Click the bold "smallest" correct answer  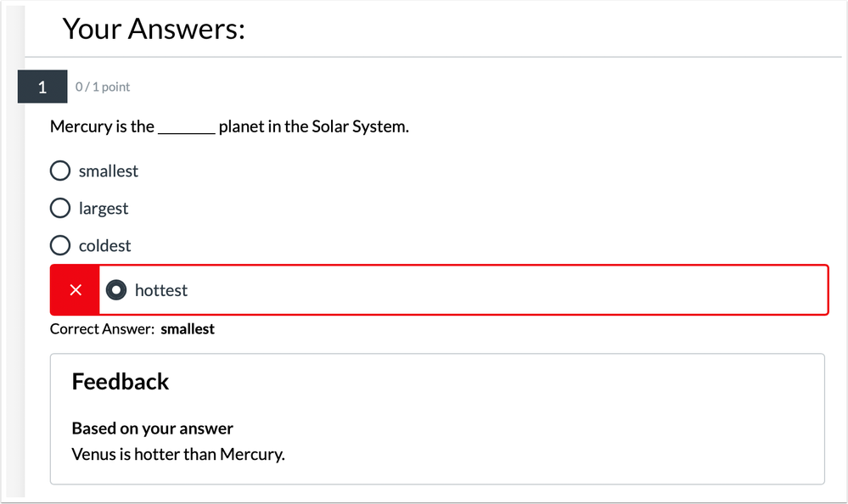point(188,329)
